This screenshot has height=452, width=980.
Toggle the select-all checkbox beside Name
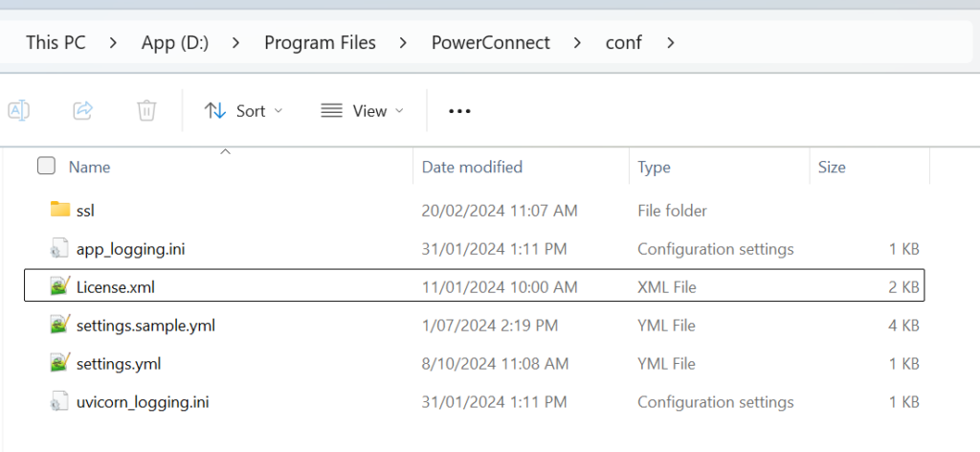[46, 167]
